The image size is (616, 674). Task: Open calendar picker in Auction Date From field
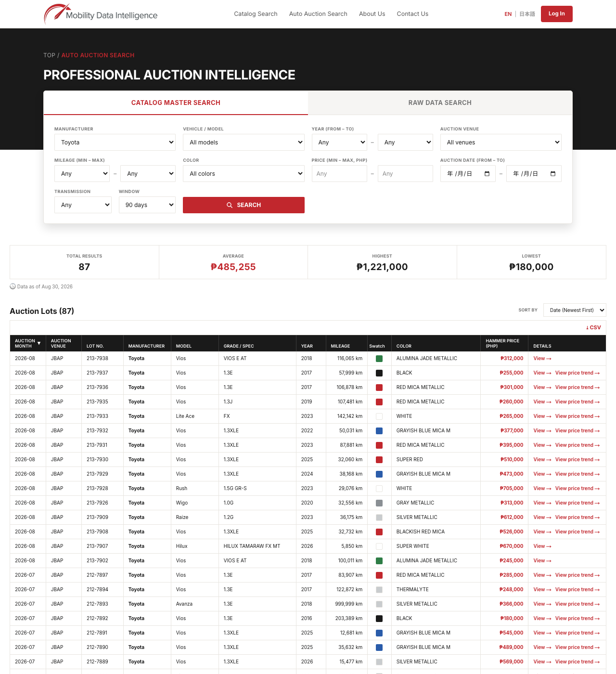(487, 174)
